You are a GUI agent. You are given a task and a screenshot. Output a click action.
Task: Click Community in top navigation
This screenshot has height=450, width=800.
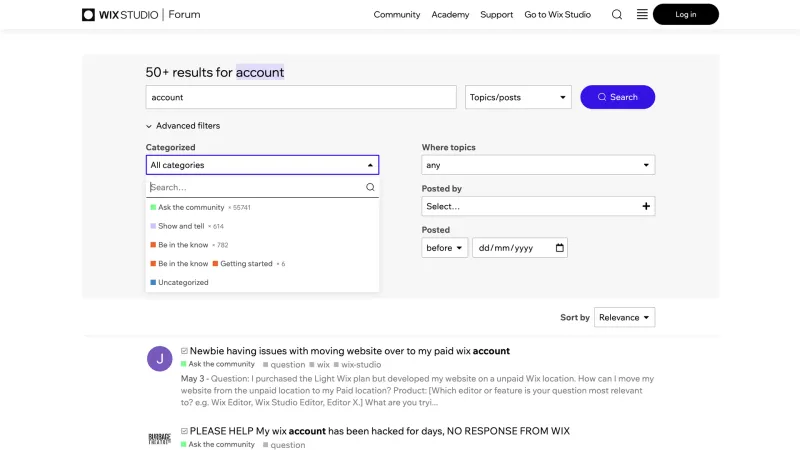point(396,14)
